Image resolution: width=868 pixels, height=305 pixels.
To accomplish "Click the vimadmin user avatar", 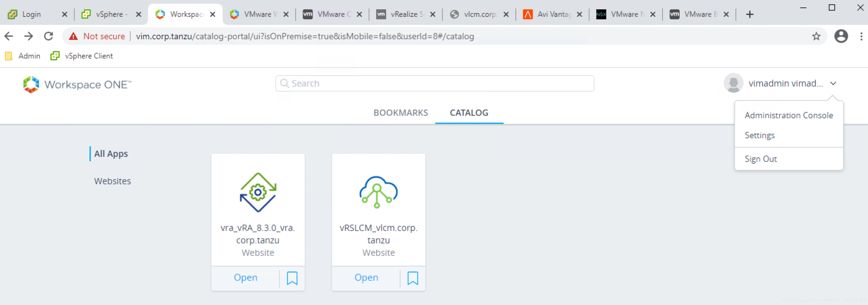I will tap(733, 83).
